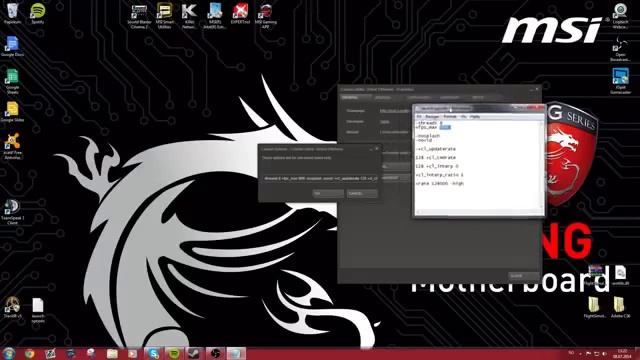Switch to Steam in the taskbar
Screen dimensions: 640x360
click(195, 353)
